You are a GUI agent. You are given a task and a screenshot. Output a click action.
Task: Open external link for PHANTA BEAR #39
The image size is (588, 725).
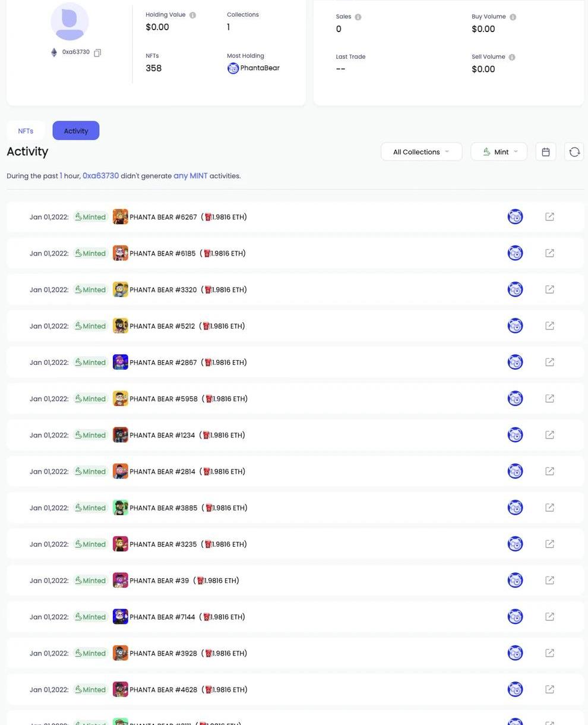(549, 581)
